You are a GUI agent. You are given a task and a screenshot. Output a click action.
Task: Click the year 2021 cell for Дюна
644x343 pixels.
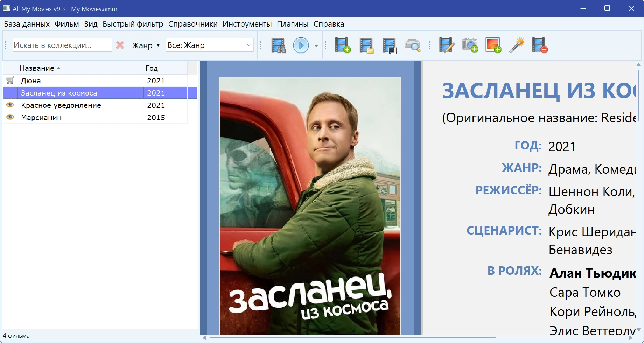(165, 81)
